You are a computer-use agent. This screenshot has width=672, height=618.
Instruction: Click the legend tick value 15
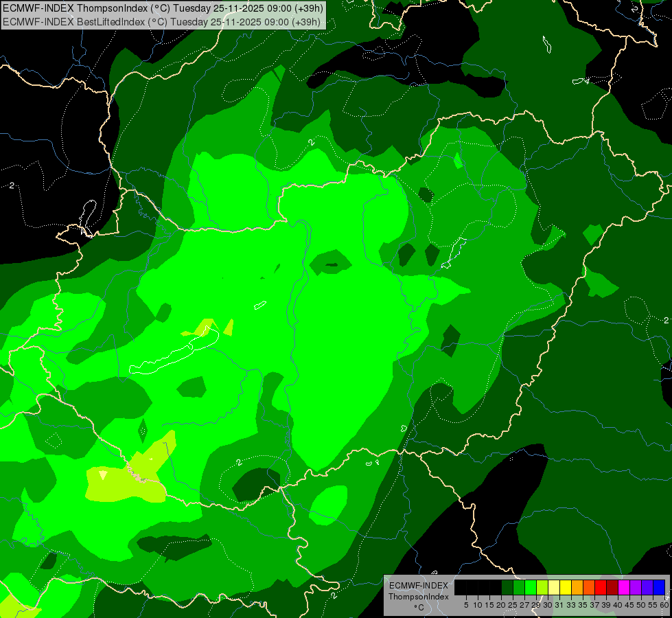(x=490, y=605)
